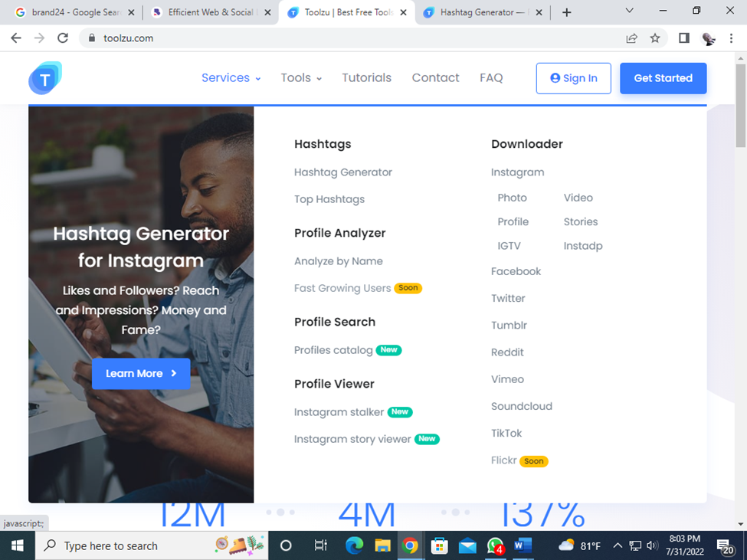Expand the Services dropdown menu
747x560 pixels.
(231, 77)
